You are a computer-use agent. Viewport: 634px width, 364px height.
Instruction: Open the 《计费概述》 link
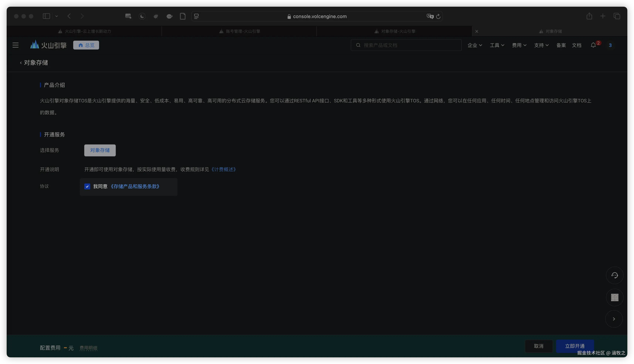coord(224,169)
